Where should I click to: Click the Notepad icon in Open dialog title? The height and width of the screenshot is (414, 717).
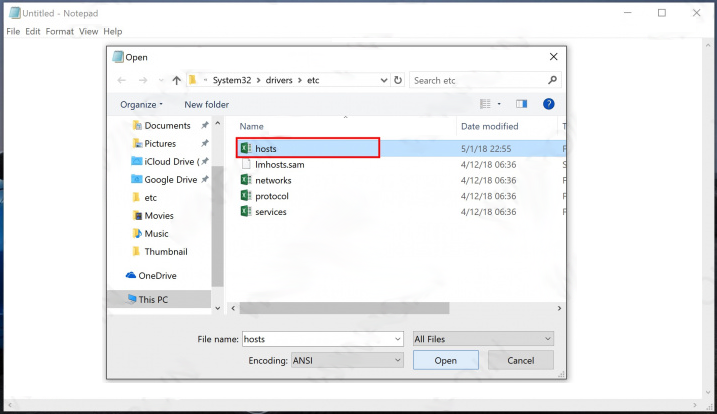click(x=118, y=57)
